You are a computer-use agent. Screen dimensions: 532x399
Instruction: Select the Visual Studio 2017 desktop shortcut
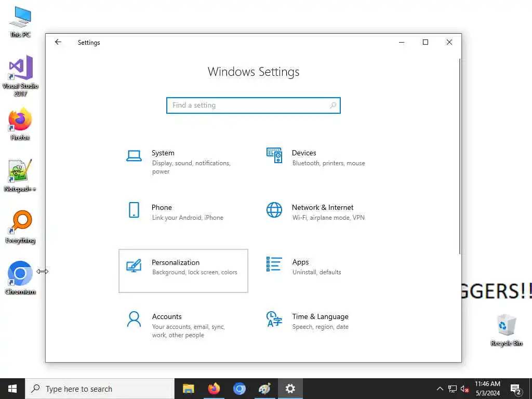20,76
